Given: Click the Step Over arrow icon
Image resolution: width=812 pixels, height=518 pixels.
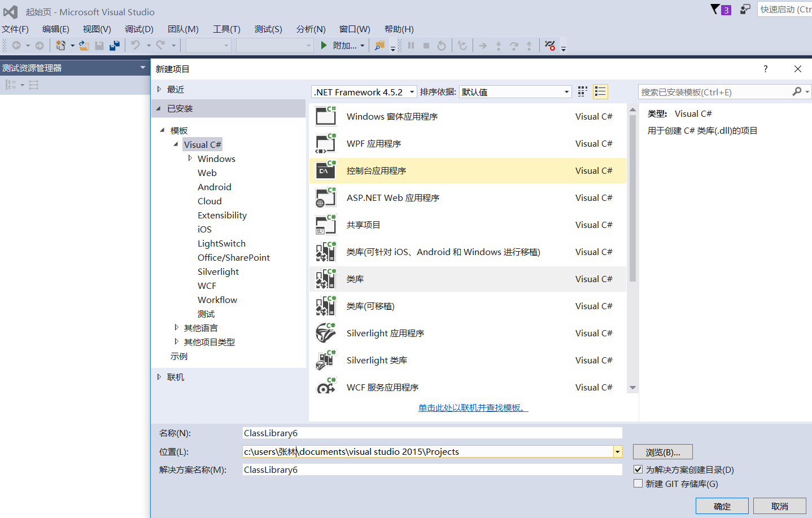Looking at the screenshot, I should (x=514, y=45).
